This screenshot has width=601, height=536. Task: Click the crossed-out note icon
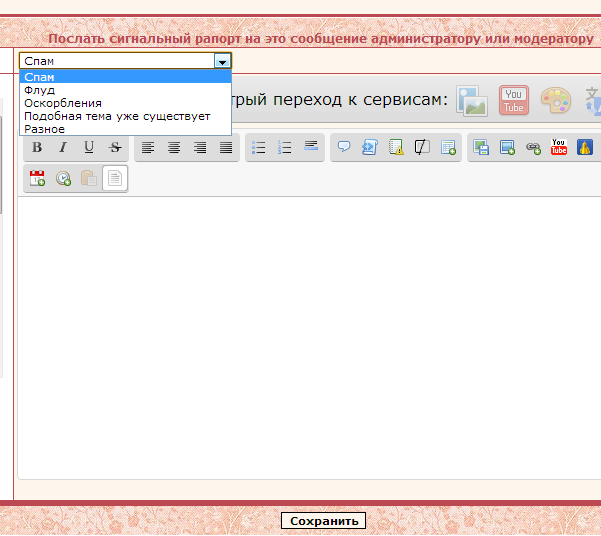point(422,147)
